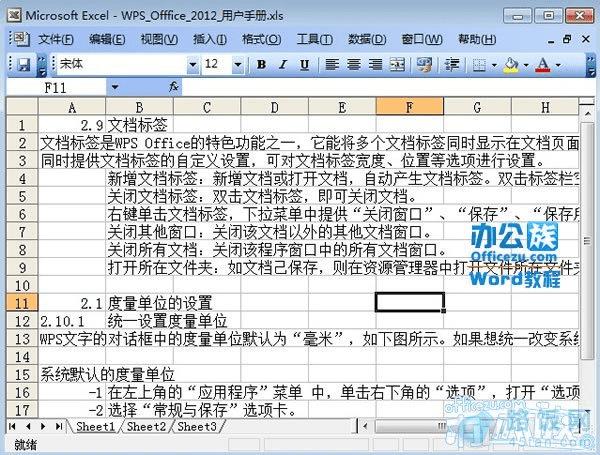Toggle Underline formatting
600x455 pixels.
tap(305, 65)
